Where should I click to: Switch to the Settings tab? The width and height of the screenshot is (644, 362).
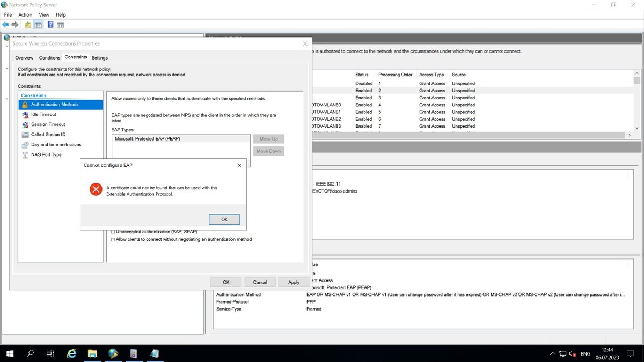[x=100, y=57]
